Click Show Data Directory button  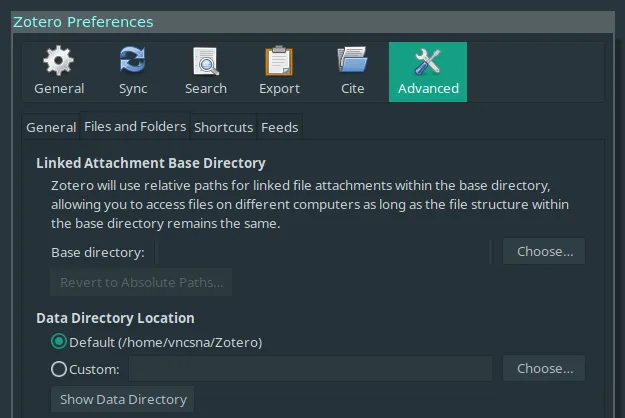pos(123,399)
